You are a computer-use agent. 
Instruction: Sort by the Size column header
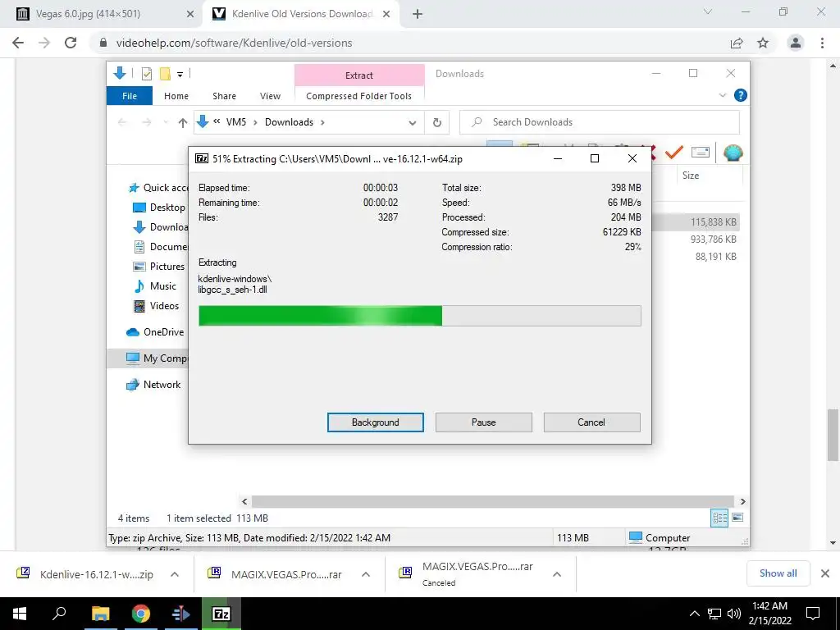690,176
